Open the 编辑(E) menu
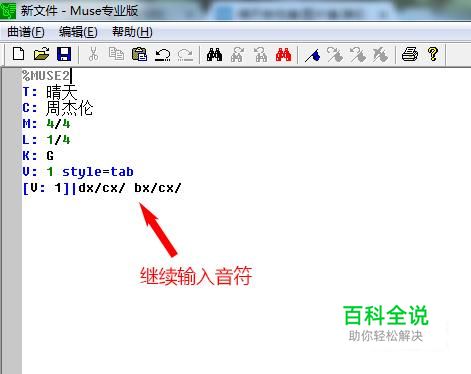 [78, 32]
